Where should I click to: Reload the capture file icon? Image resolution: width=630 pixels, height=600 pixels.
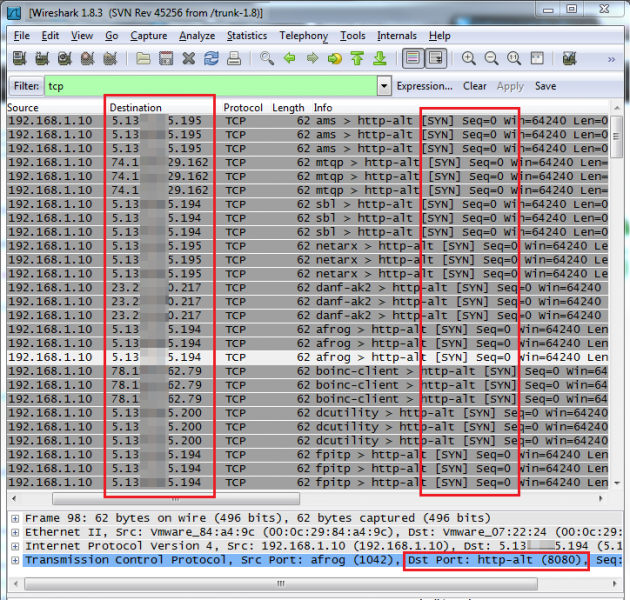[x=211, y=59]
